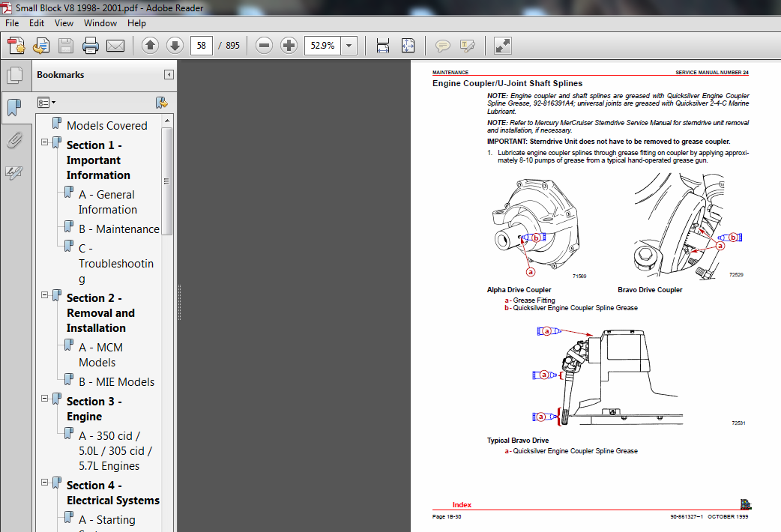Collapse Section 3 Engine
Image resolution: width=781 pixels, height=532 pixels.
click(44, 399)
